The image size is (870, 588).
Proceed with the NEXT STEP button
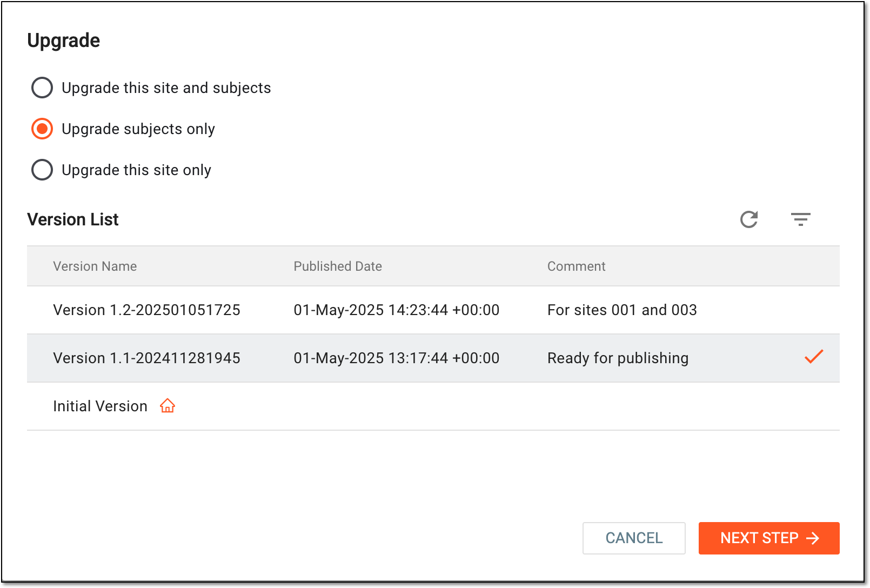click(x=769, y=538)
